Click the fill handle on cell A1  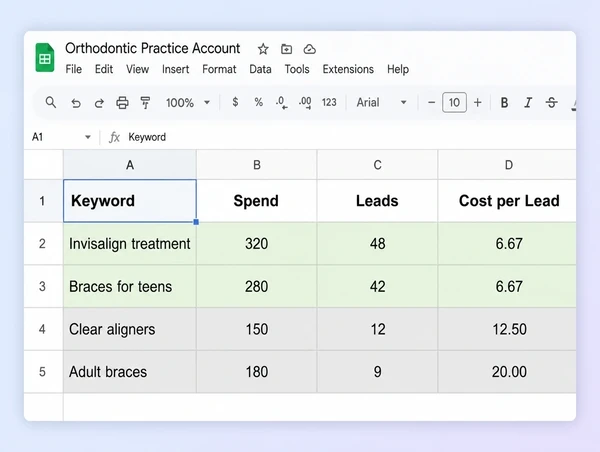(x=196, y=222)
